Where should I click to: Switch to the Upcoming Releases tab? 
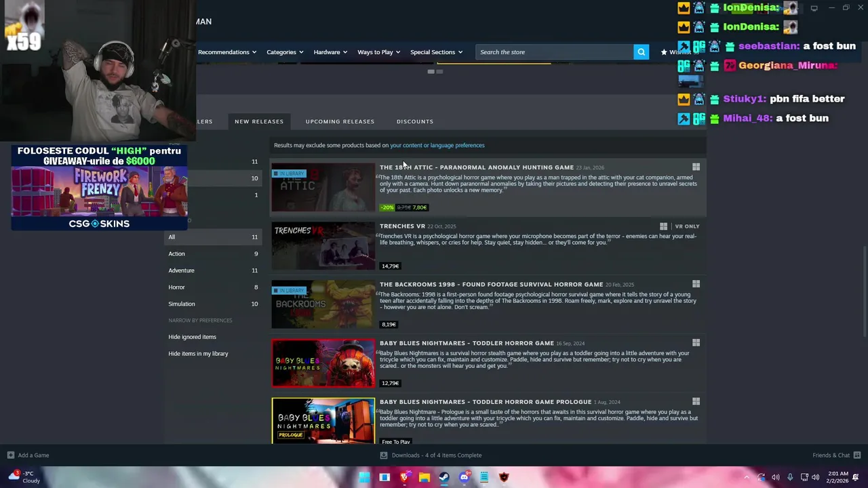tap(340, 121)
